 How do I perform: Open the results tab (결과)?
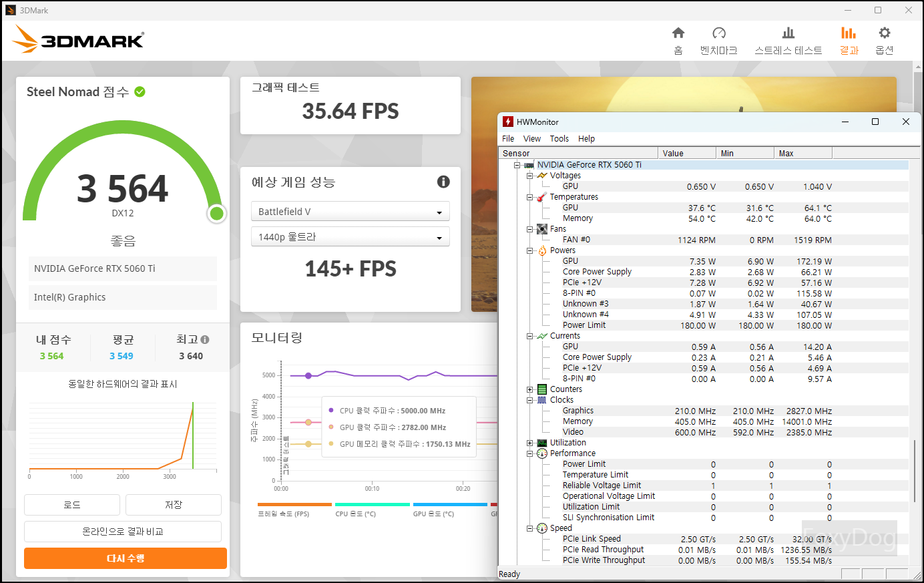[849, 41]
